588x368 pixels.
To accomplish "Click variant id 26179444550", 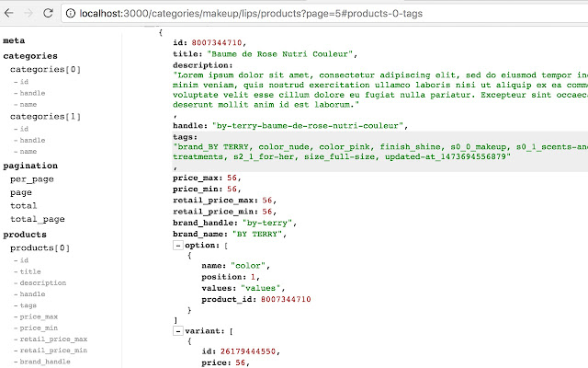I will pyautogui.click(x=248, y=351).
